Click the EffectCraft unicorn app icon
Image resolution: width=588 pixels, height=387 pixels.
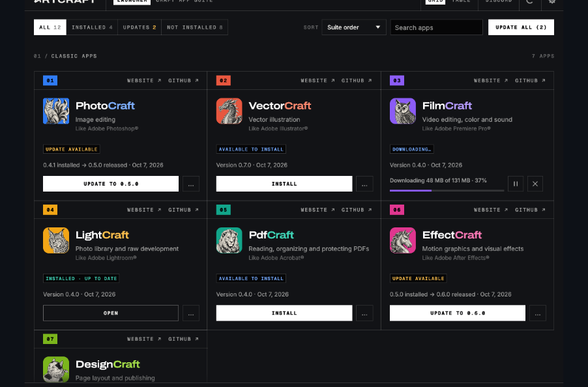403,240
